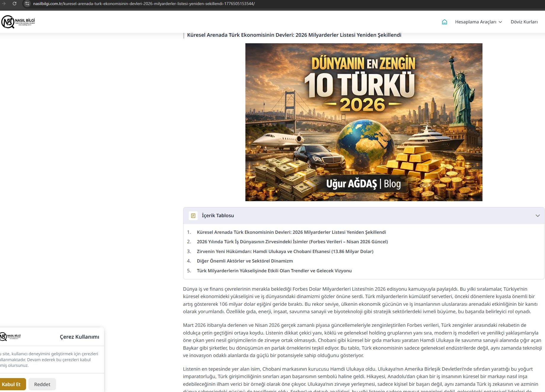Click the İçerik Tablosu list icon
The image size is (545, 392).
pos(193,216)
